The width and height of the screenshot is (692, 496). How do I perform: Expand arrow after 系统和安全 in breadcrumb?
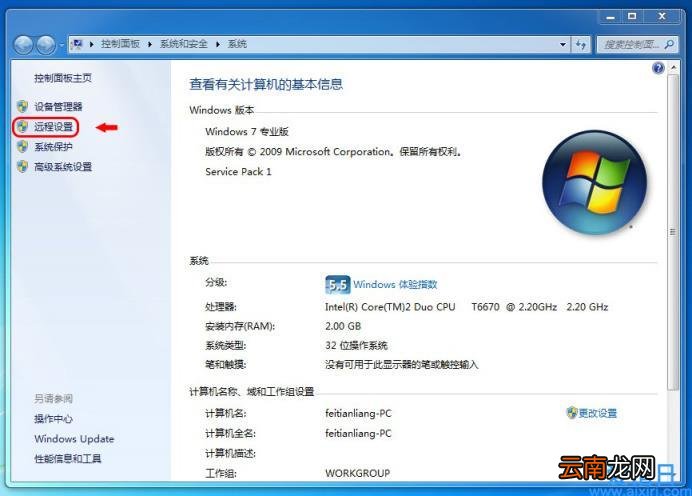tap(218, 44)
